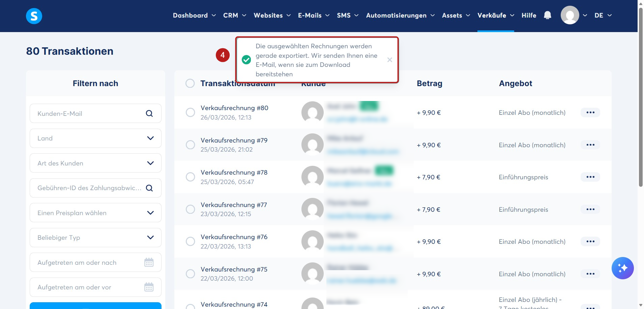Open Verkaufsrechnung #76 invoice link

[234, 237]
